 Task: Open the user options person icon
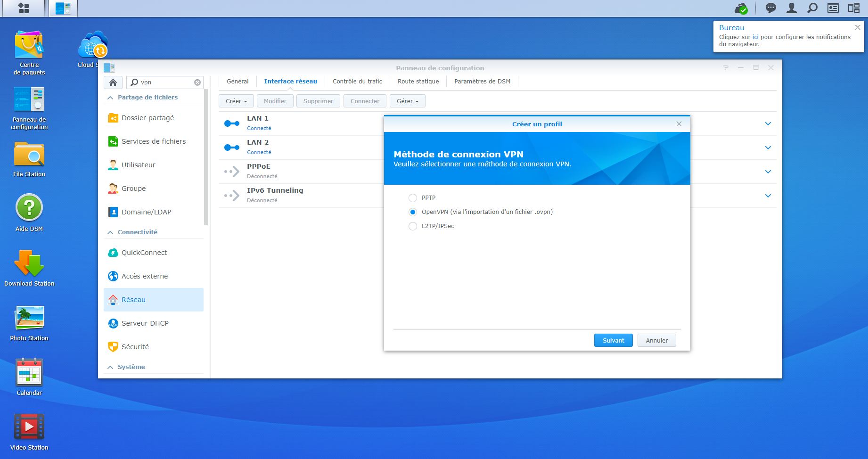coord(792,8)
